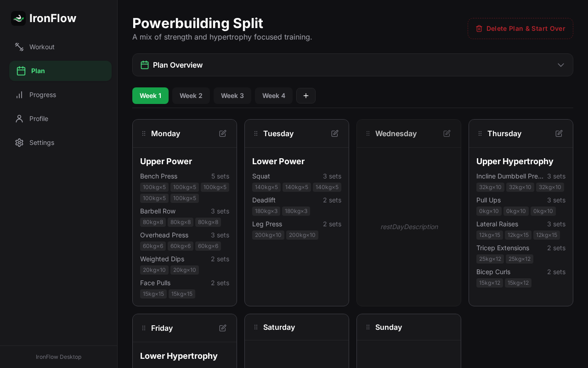
Task: Click Friday's edit pencil icon
Action: pyautogui.click(x=222, y=328)
